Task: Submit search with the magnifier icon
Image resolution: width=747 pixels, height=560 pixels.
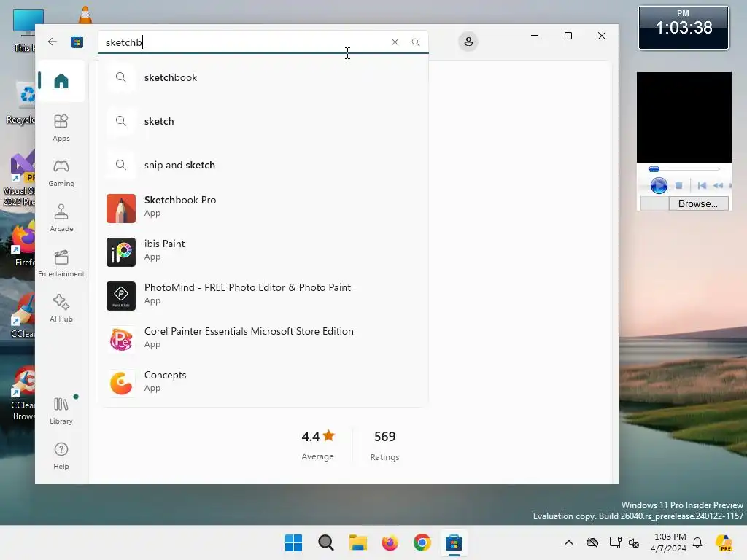Action: coord(416,42)
